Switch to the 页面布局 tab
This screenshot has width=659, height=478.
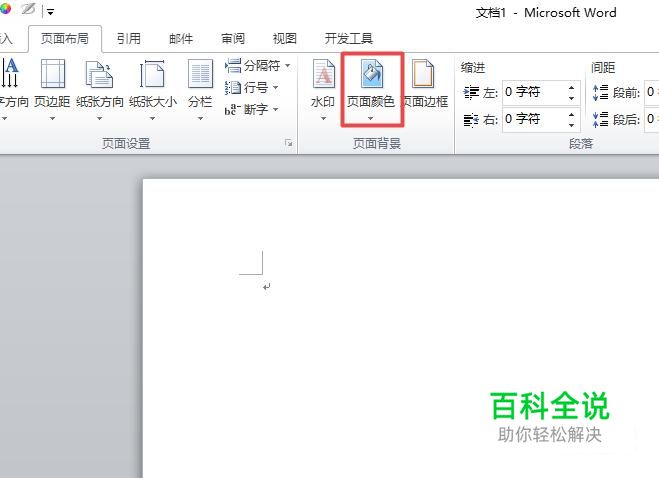pyautogui.click(x=65, y=39)
